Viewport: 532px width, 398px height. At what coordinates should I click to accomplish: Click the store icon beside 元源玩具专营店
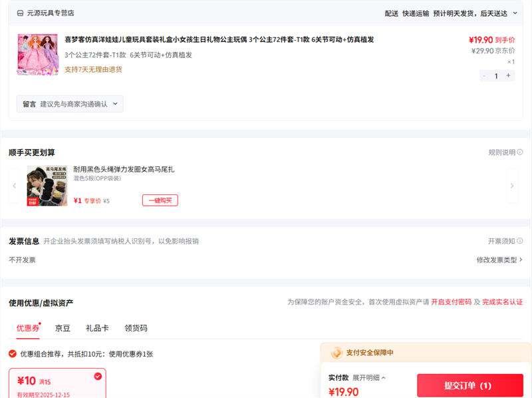20,13
